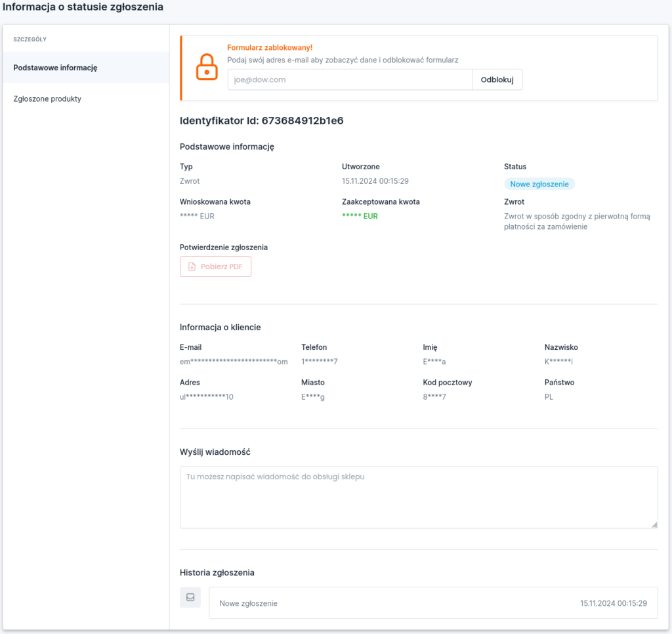672x634 pixels.
Task: Click the masked E-mail value
Action: coord(234,362)
